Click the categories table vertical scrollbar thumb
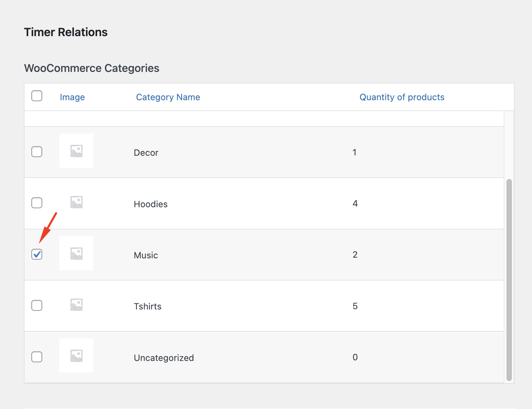532x409 pixels. [509, 279]
